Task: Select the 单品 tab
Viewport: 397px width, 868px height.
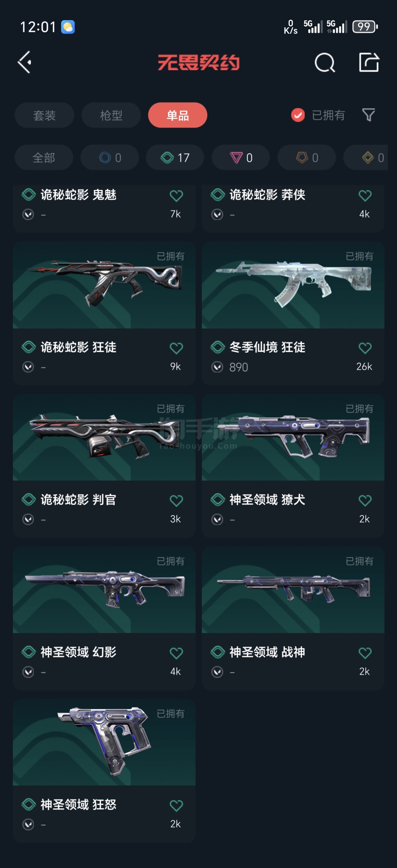Action: 178,115
